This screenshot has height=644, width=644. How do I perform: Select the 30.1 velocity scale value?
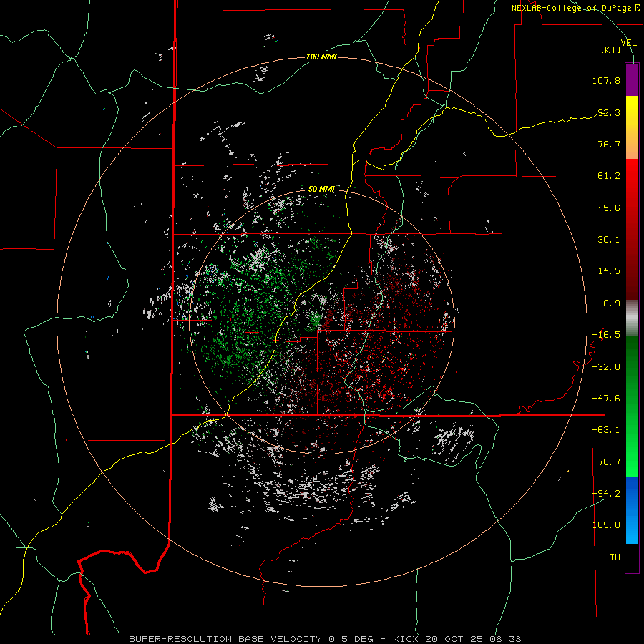tap(609, 240)
